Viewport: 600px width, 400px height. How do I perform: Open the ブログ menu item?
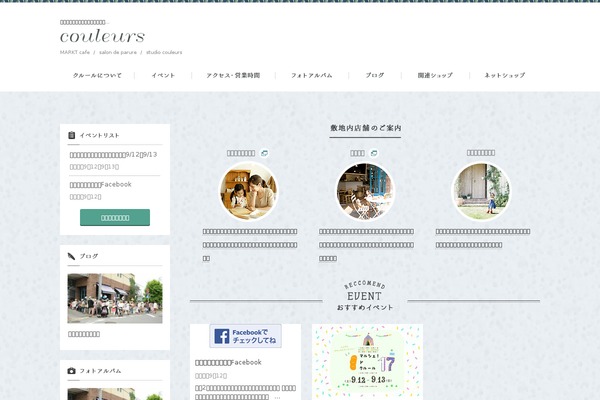375,75
